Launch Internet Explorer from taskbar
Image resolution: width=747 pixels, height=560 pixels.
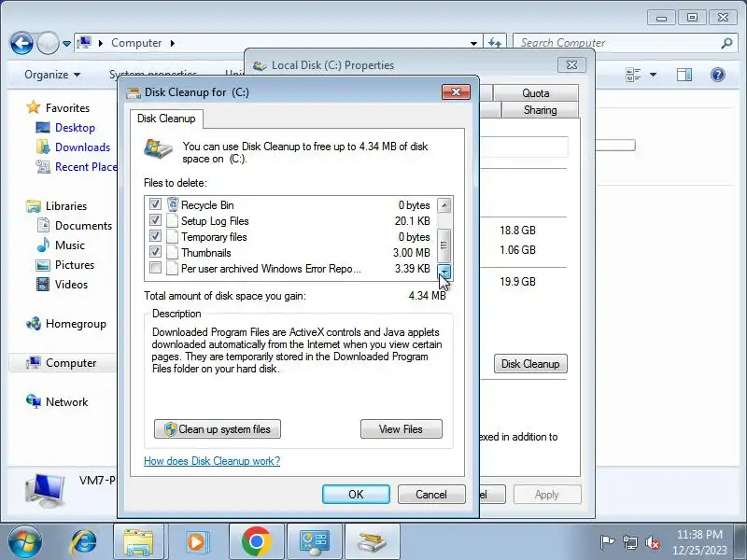point(84,542)
